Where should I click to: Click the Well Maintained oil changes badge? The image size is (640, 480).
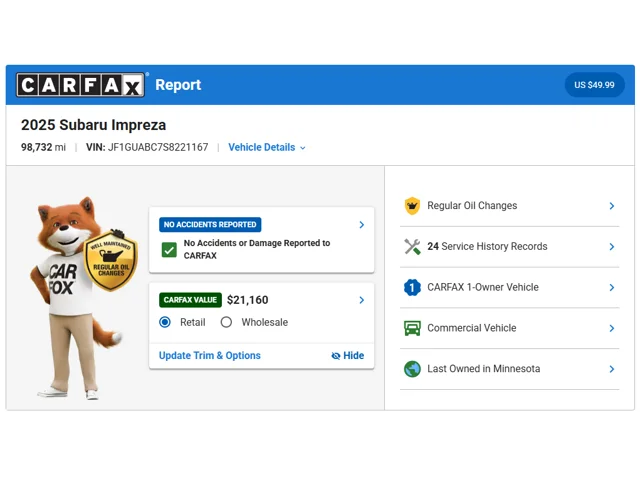pos(111,260)
